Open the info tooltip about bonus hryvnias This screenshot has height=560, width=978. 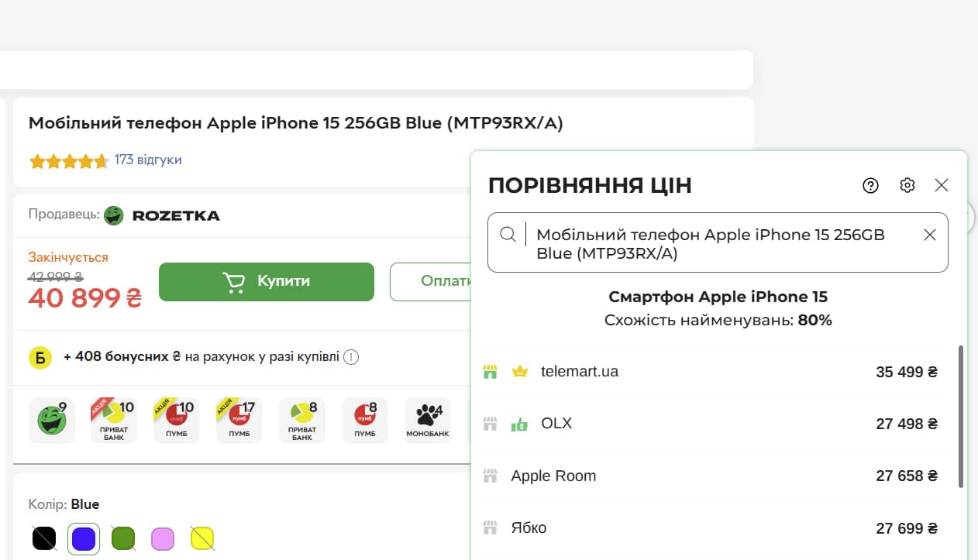(x=351, y=357)
